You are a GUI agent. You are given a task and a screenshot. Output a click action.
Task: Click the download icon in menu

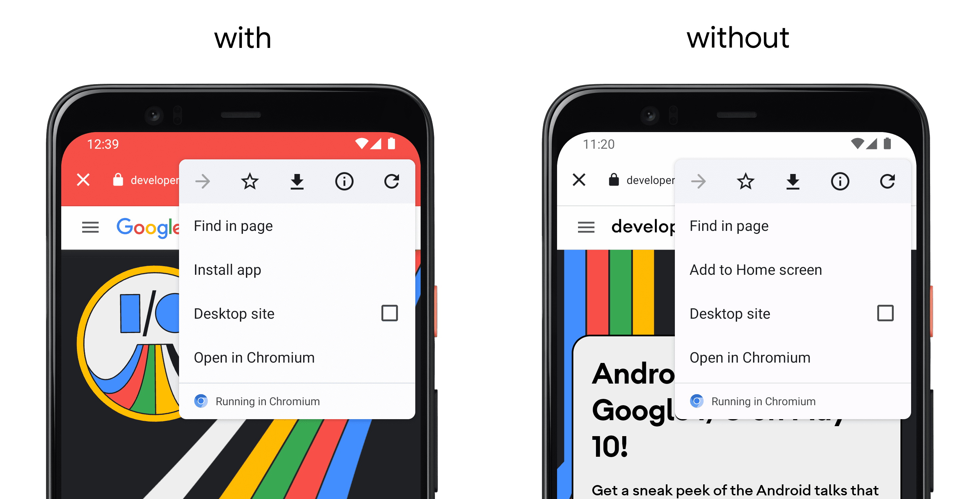[x=298, y=181]
